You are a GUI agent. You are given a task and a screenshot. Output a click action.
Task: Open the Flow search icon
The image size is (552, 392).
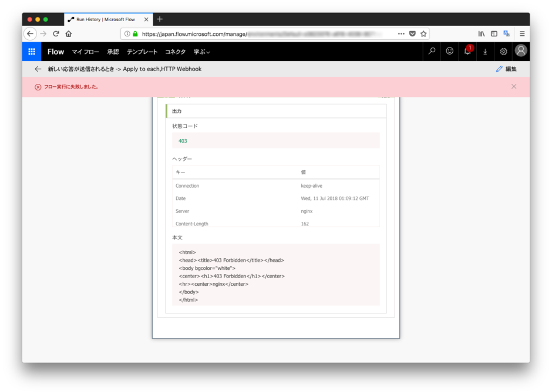click(432, 52)
